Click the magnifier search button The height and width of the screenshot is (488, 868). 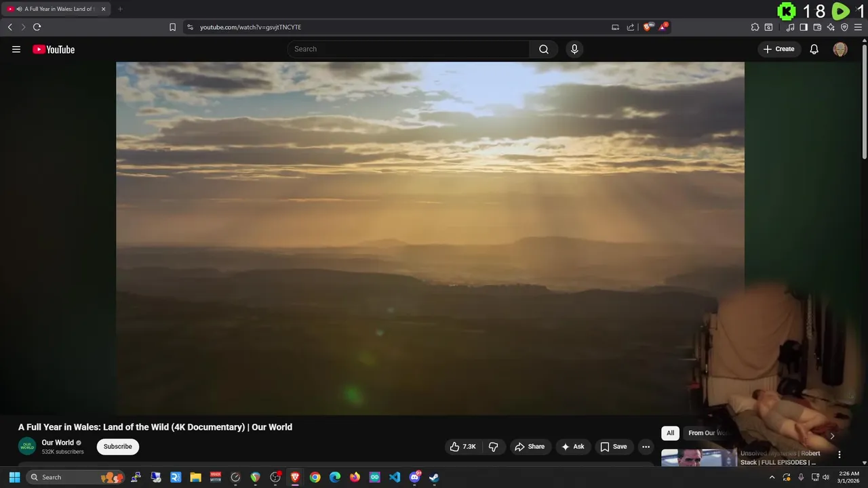[x=544, y=49]
